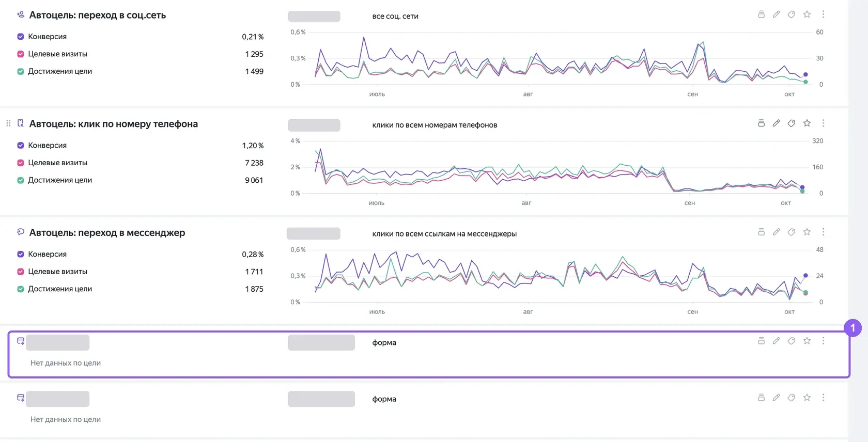Mark 'клик по номеру телефона' goal as favorite
The width and height of the screenshot is (868, 442).
pyautogui.click(x=807, y=123)
